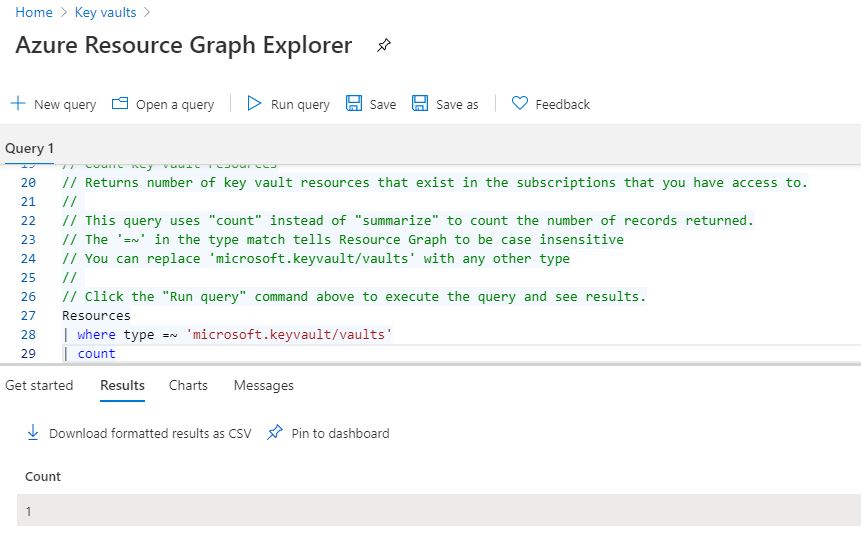Viewport: 861px width, 548px height.
Task: Click the Save as label
Action: pos(457,104)
